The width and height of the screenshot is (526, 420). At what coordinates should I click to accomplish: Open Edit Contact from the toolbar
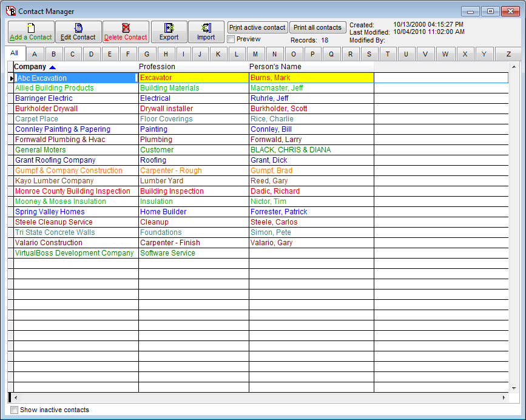(78, 32)
